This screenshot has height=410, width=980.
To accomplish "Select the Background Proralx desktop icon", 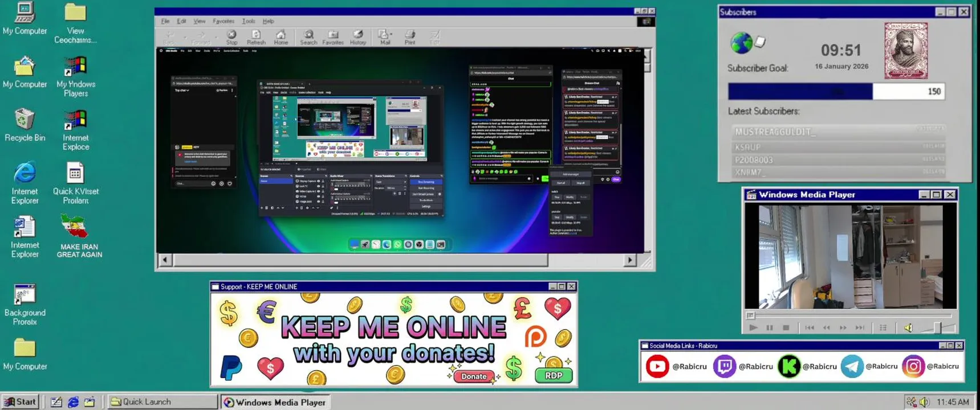I will point(25,305).
